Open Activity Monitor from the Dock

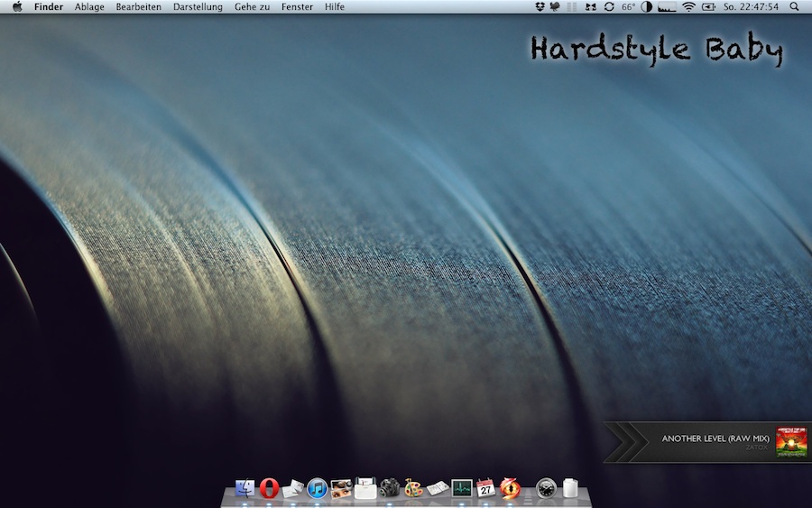tap(461, 488)
